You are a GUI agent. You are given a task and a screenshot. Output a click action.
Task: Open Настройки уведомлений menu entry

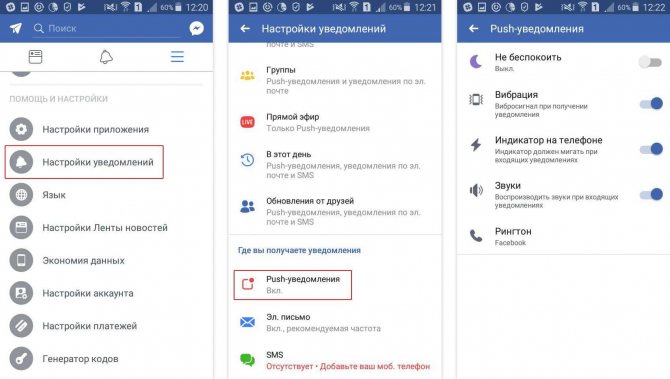coord(84,162)
